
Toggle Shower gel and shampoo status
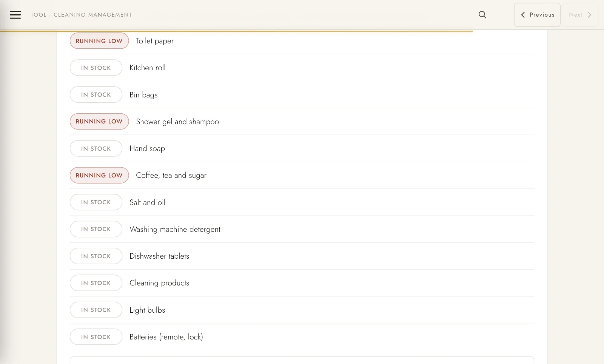pos(99,121)
